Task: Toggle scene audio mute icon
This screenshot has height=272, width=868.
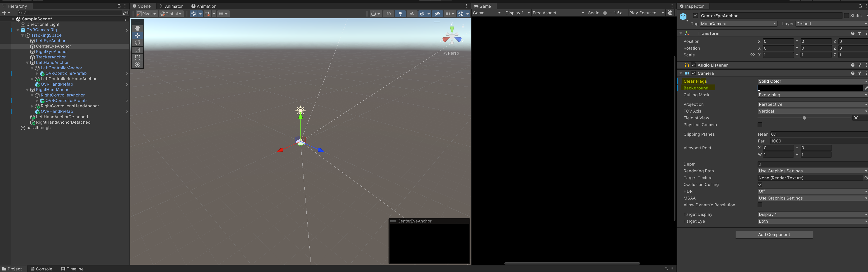Action: (x=412, y=14)
